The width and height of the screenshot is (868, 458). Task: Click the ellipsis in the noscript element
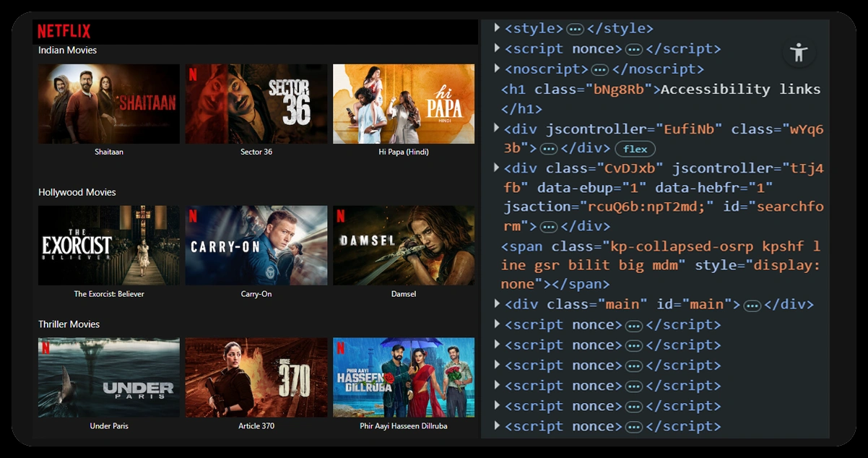pyautogui.click(x=599, y=69)
